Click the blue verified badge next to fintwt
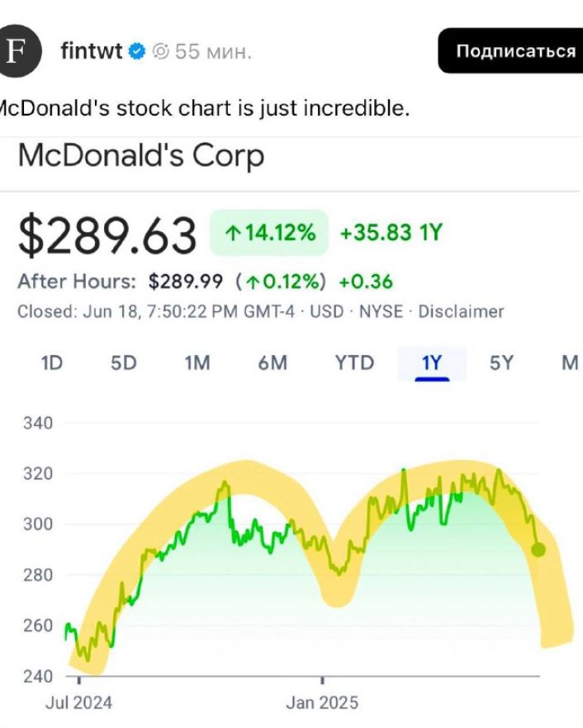This screenshot has width=583, height=728. [x=136, y=51]
